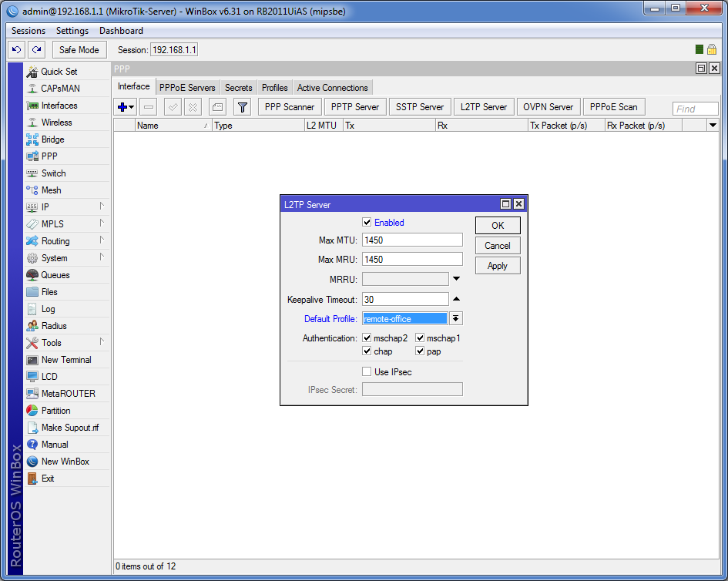Open Partition in the sidebar
The image size is (728, 581).
click(67, 411)
